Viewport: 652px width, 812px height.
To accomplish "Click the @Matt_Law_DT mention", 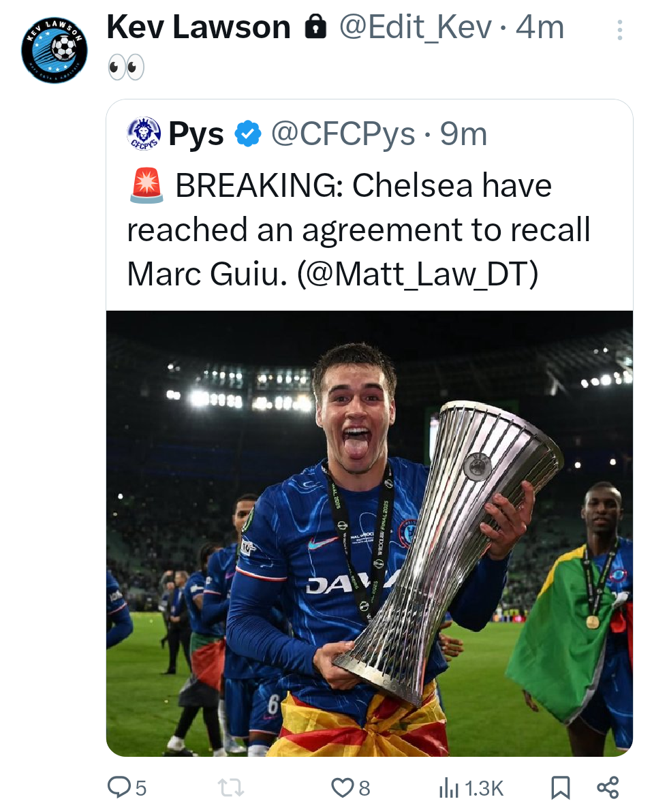I will pos(418,273).
